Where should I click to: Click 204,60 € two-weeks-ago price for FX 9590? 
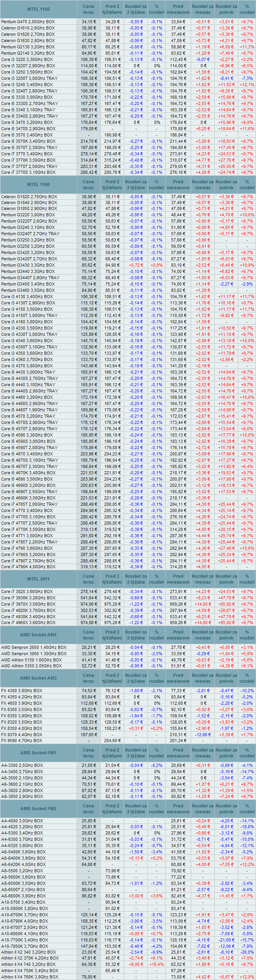tap(112, 741)
